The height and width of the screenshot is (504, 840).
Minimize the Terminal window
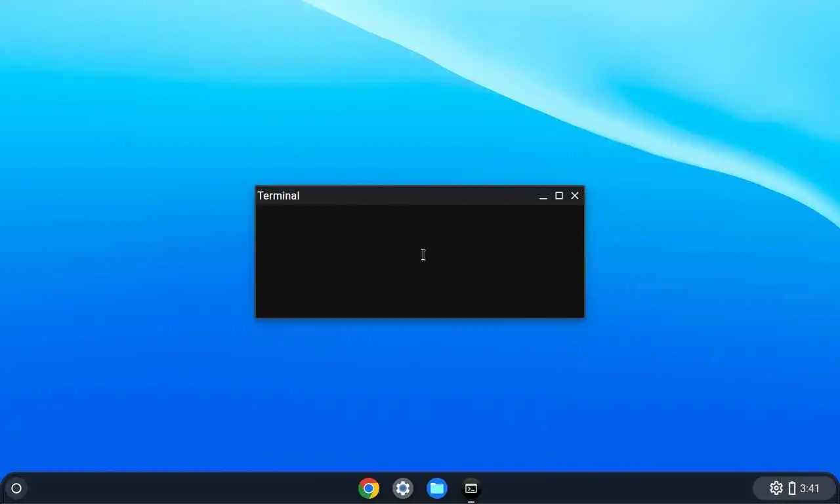543,196
